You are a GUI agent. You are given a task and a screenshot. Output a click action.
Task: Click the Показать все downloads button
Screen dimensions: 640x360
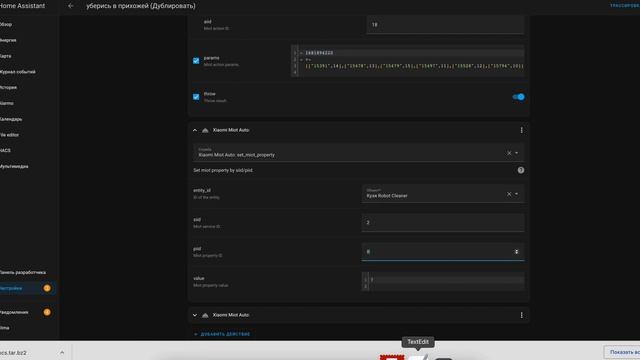coord(622,352)
